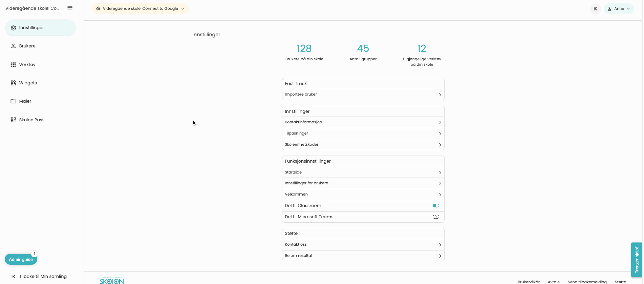Click the Skolon Pass QR icon

pyautogui.click(x=13, y=120)
